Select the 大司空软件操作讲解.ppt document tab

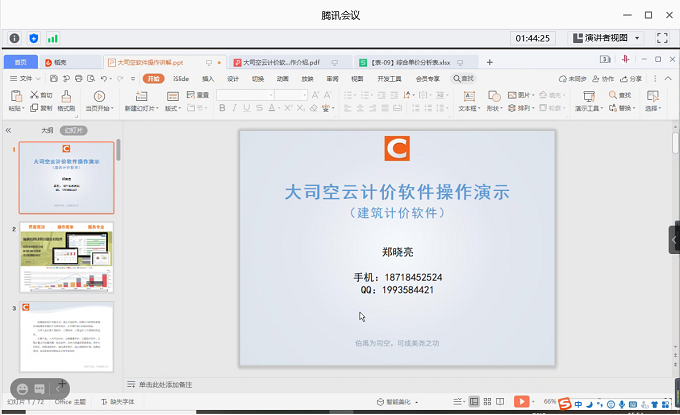tap(150, 62)
